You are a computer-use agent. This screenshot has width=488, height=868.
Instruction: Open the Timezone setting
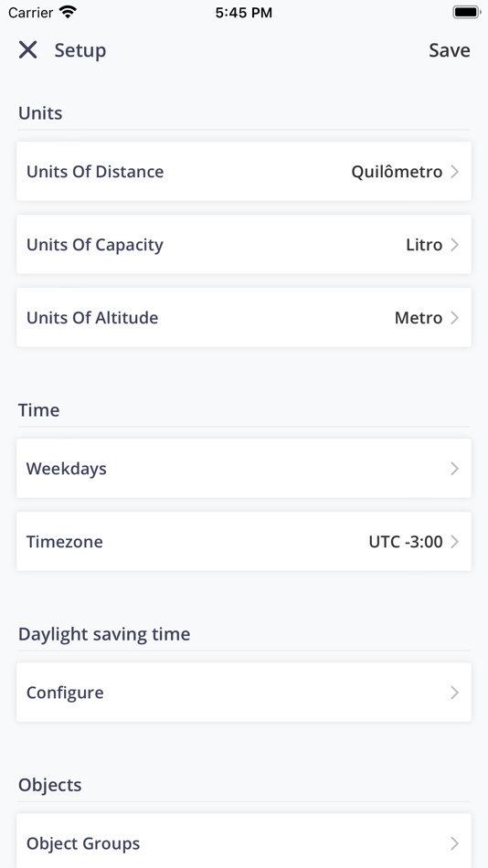(244, 542)
